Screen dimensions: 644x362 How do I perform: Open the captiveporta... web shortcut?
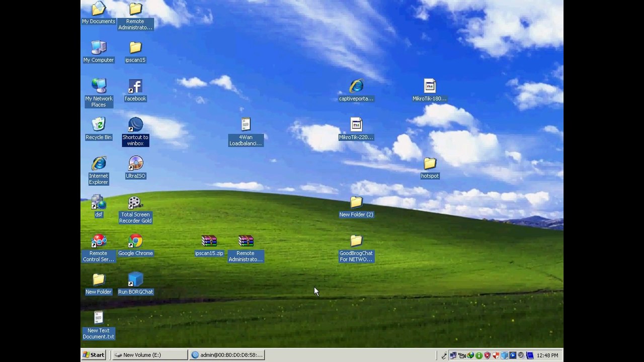pos(356,90)
